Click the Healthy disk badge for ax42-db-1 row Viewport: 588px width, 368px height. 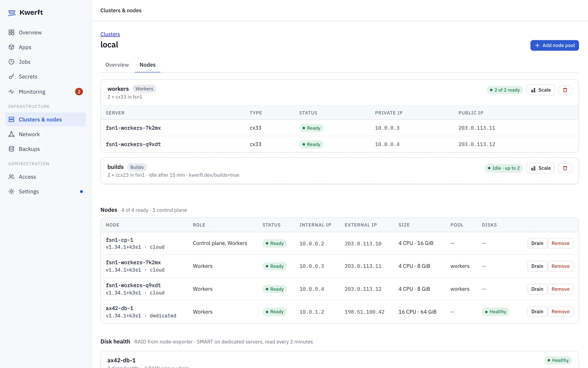coord(496,312)
